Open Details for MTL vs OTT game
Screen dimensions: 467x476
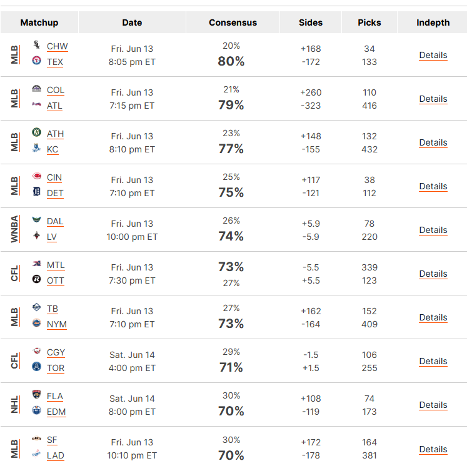tap(433, 274)
